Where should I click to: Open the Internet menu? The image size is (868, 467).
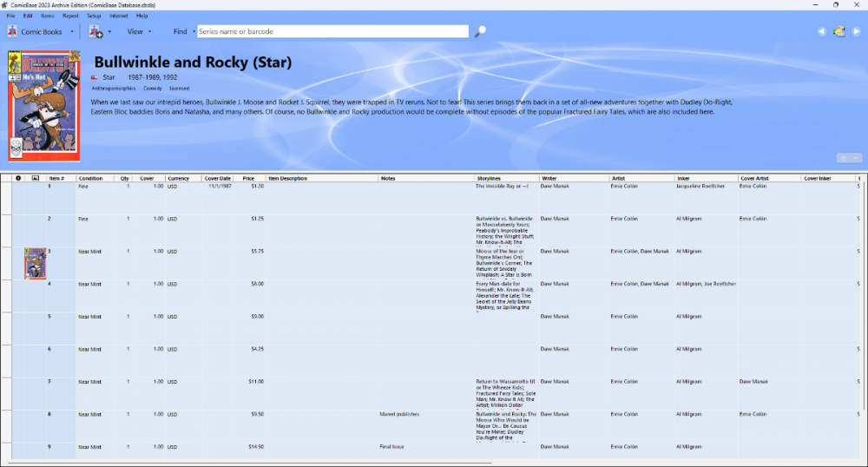point(119,16)
